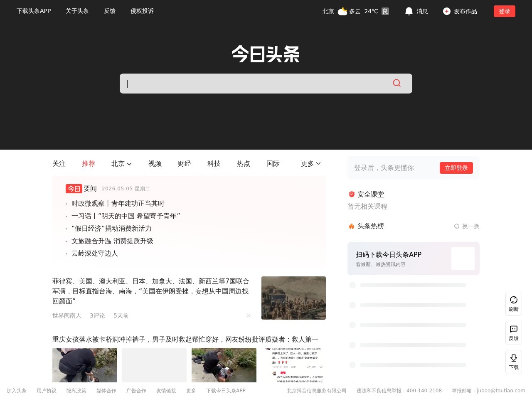The image size is (532, 399).
Task: Click the 举报邮箱 jubao@toutiao.com text
Action: pos(488,391)
